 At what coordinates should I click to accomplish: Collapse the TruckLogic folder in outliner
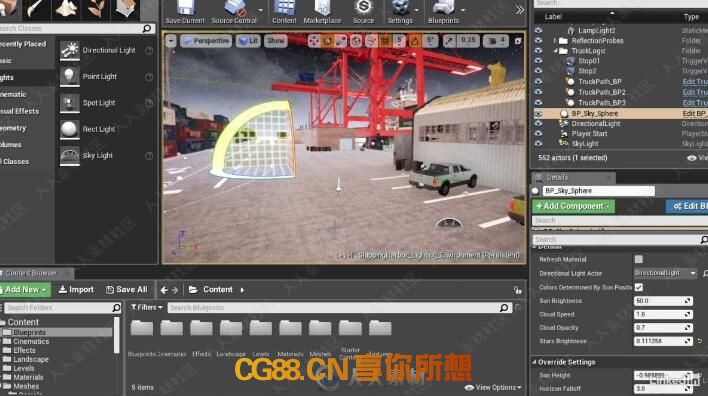pos(555,51)
